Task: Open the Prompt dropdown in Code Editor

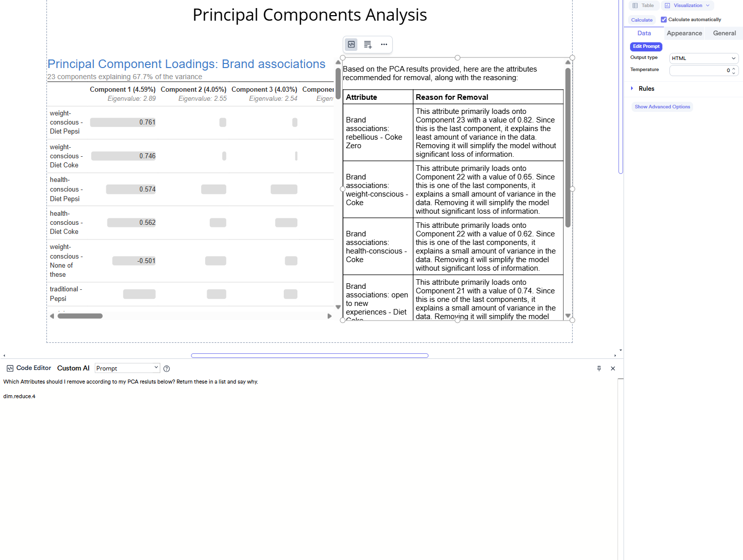Action: pos(128,368)
